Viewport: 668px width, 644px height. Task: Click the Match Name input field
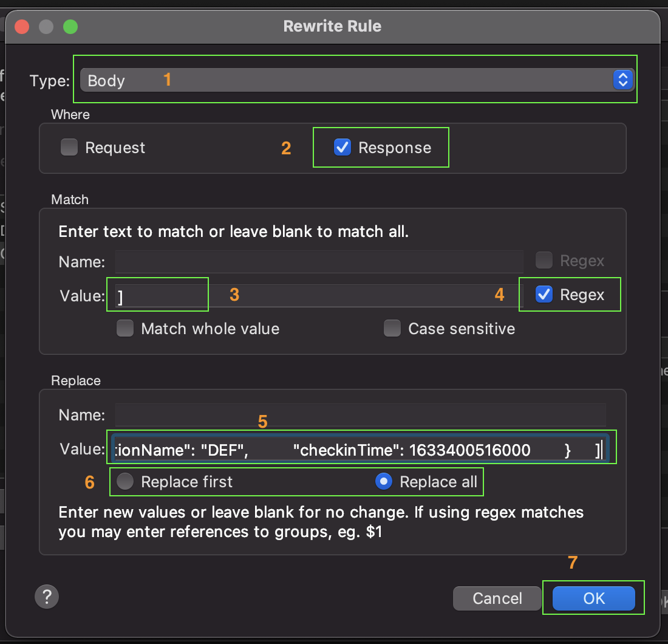pyautogui.click(x=319, y=261)
